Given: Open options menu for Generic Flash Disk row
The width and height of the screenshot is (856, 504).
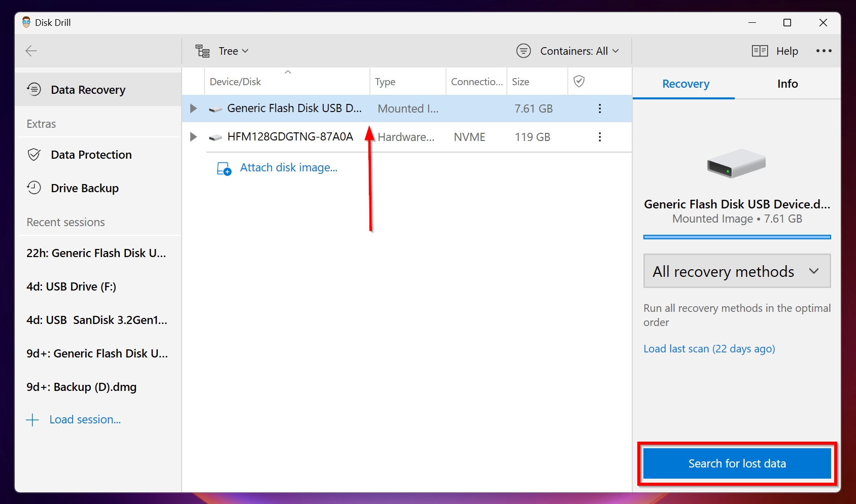Looking at the screenshot, I should pyautogui.click(x=600, y=109).
